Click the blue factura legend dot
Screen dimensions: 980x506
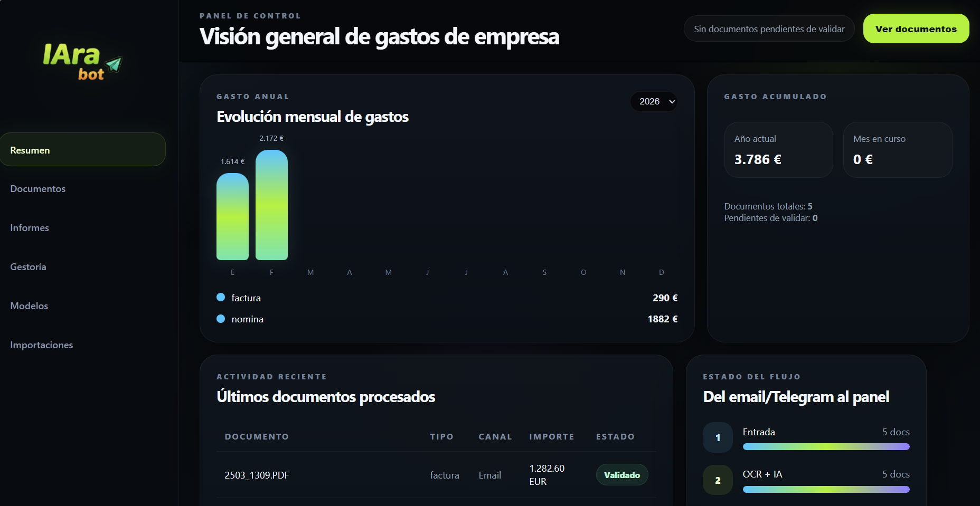tap(221, 298)
